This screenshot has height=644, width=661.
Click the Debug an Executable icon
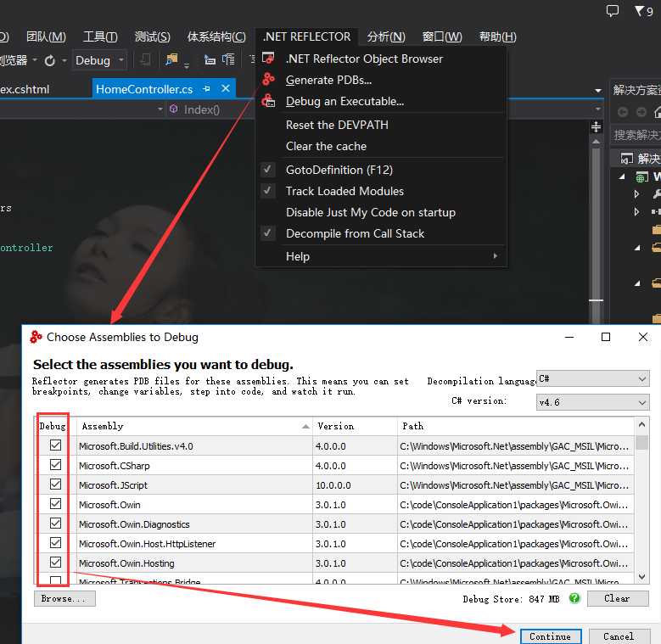pos(268,101)
